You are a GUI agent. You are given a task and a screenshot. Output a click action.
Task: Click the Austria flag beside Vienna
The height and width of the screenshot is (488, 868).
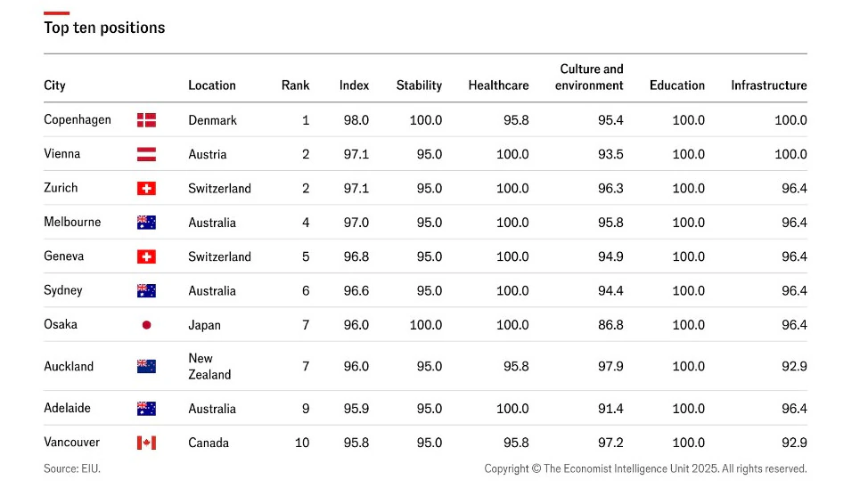(146, 154)
